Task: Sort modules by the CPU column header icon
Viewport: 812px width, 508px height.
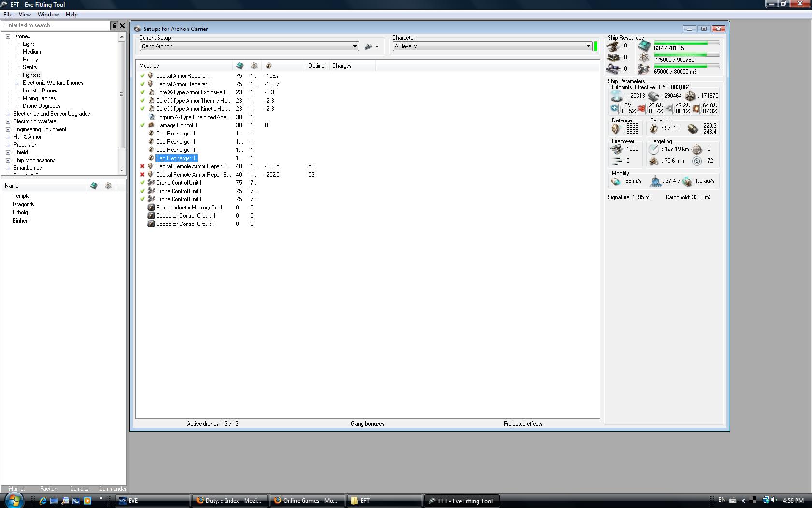Action: (239, 66)
